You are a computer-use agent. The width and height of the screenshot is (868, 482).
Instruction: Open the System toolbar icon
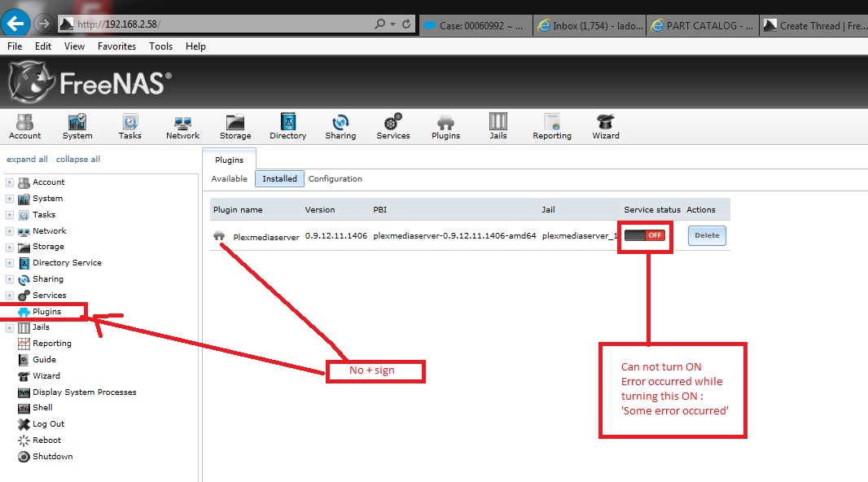click(x=77, y=127)
